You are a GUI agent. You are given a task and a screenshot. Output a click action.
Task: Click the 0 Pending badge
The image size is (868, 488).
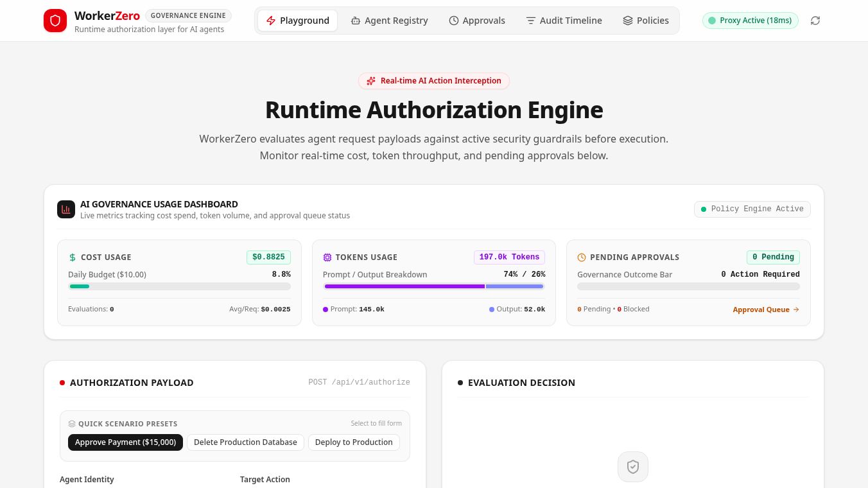tap(773, 257)
